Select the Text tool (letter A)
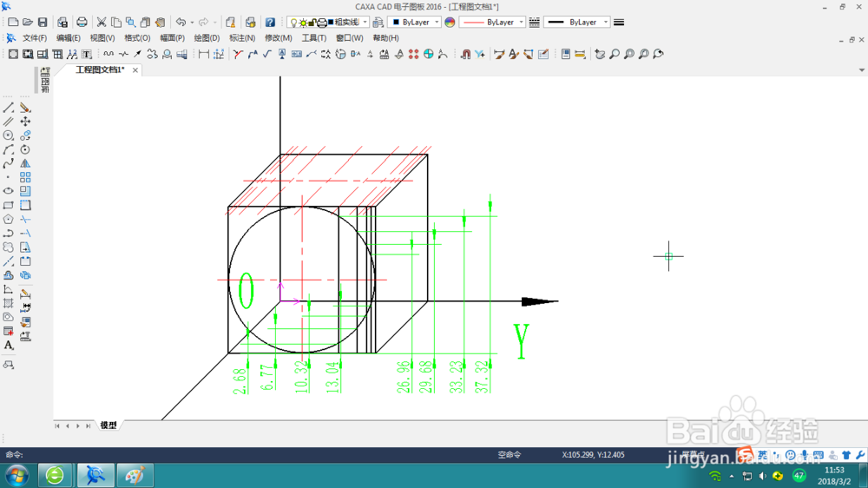 (x=9, y=345)
